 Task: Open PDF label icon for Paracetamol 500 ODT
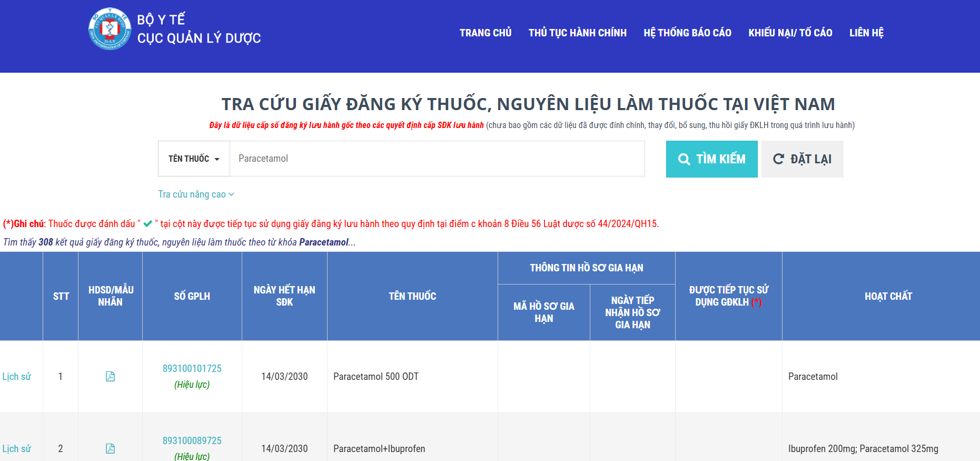coord(110,376)
